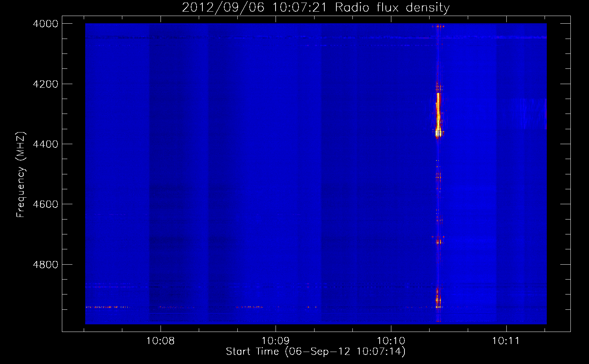Click the 'Frequency (MHZ)' axis label
The width and height of the screenshot is (589, 364).
[x=21, y=175]
